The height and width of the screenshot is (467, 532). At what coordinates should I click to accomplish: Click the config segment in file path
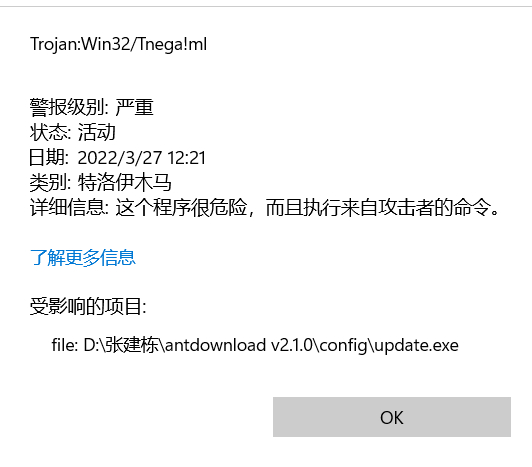pyautogui.click(x=343, y=346)
